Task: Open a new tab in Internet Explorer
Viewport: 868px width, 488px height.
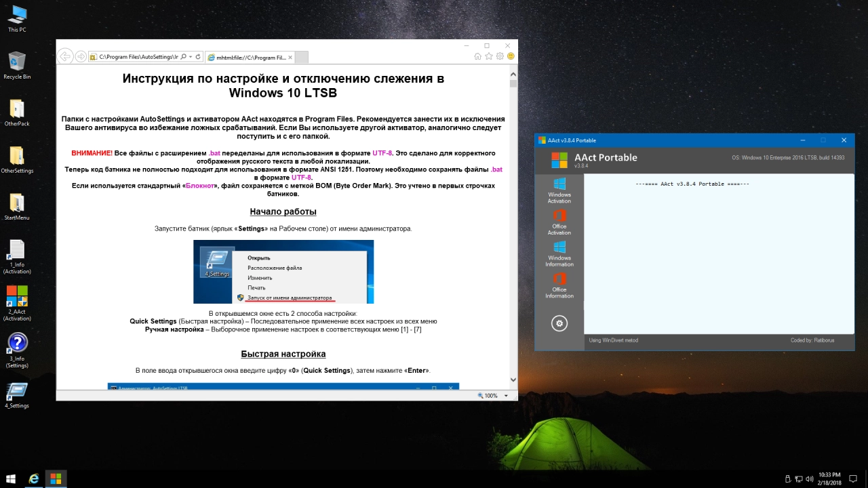Action: pos(302,58)
